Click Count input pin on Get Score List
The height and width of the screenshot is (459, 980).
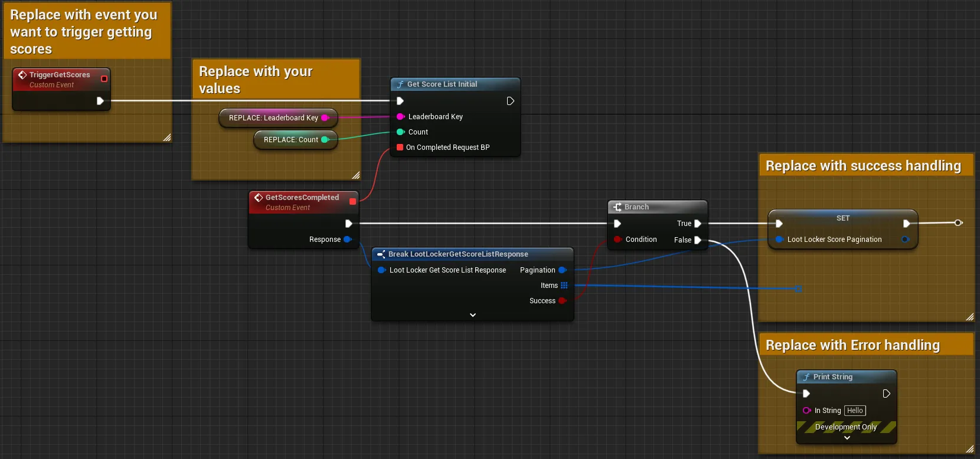(400, 132)
